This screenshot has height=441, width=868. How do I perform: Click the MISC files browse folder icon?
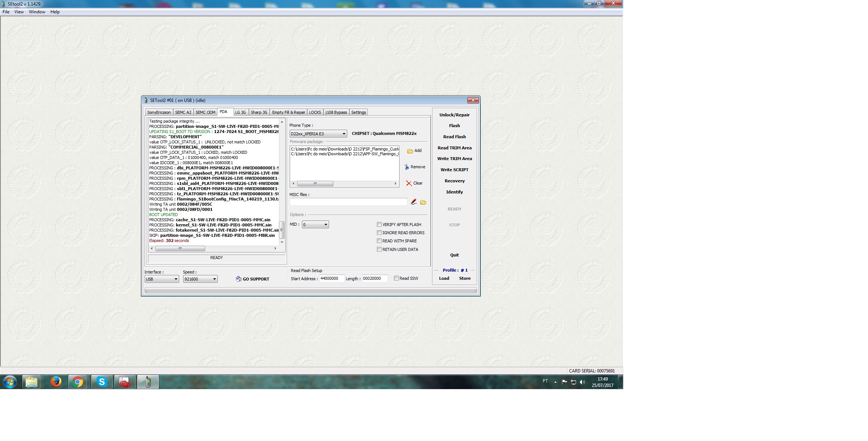click(x=423, y=202)
